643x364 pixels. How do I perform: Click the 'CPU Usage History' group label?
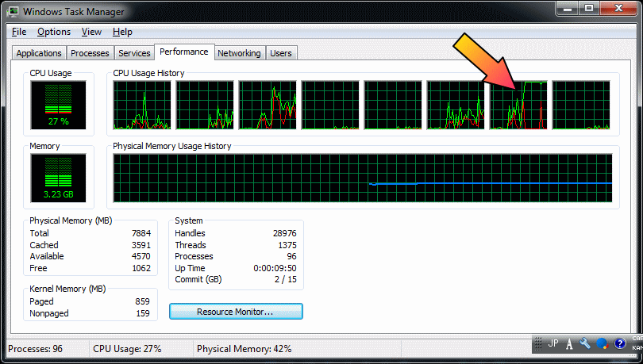148,73
